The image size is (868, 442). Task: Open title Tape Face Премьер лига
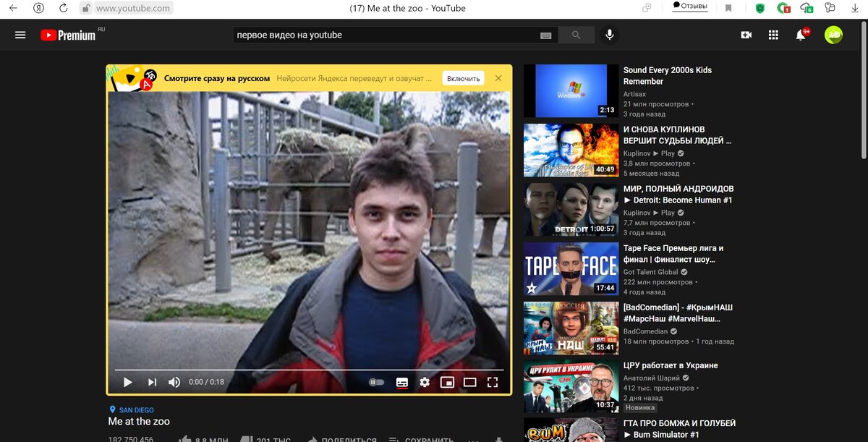click(x=673, y=254)
